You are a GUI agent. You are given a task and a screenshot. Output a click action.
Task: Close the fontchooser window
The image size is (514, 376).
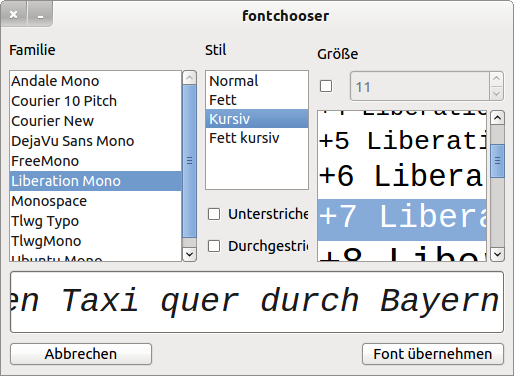pyautogui.click(x=13, y=15)
